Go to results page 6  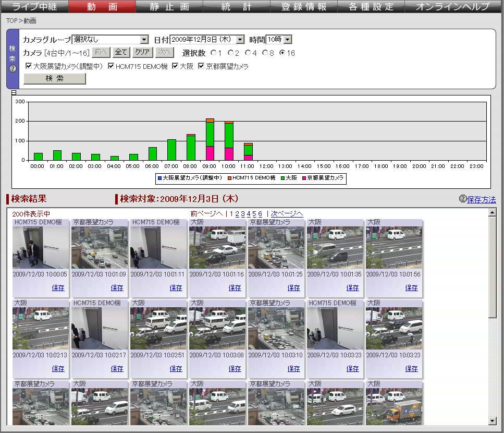click(260, 214)
